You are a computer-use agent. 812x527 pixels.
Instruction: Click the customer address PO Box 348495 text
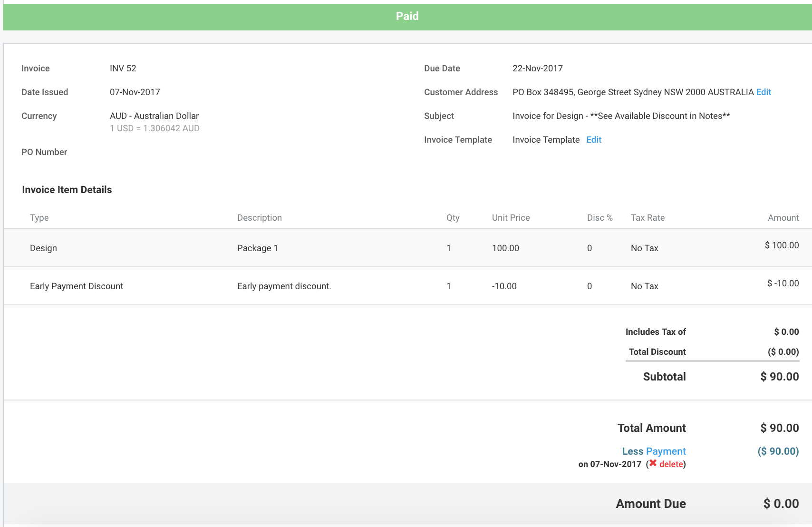(633, 92)
